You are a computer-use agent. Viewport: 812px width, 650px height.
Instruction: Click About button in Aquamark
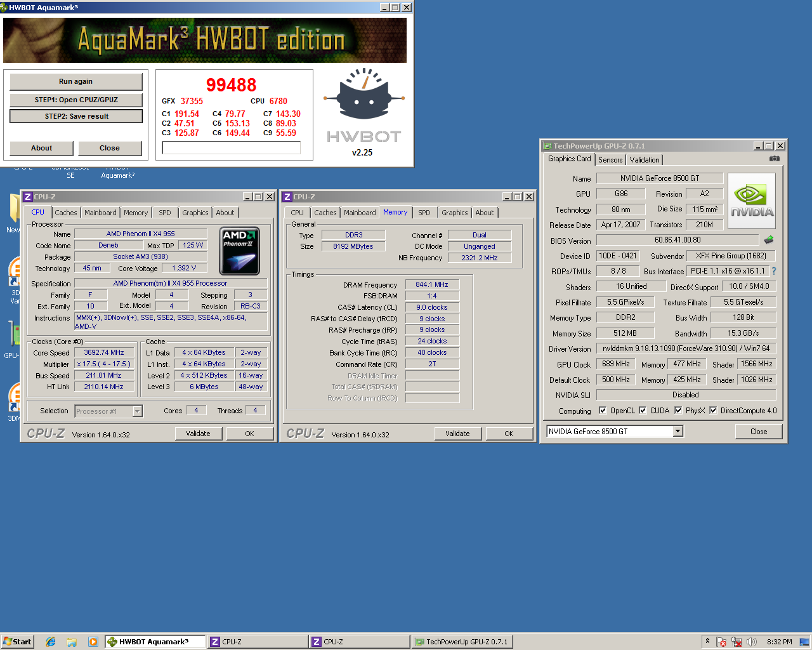[42, 148]
